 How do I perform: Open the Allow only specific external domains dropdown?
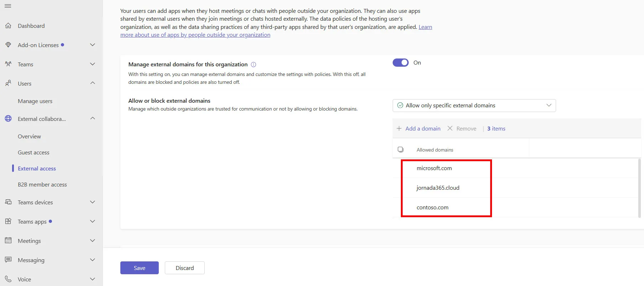(x=474, y=106)
